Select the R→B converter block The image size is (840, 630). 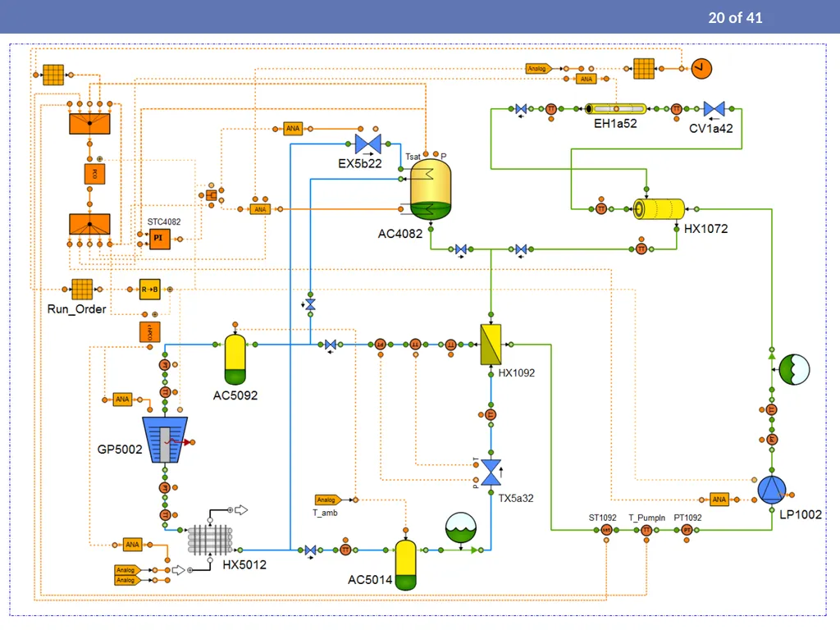pyautogui.click(x=149, y=290)
